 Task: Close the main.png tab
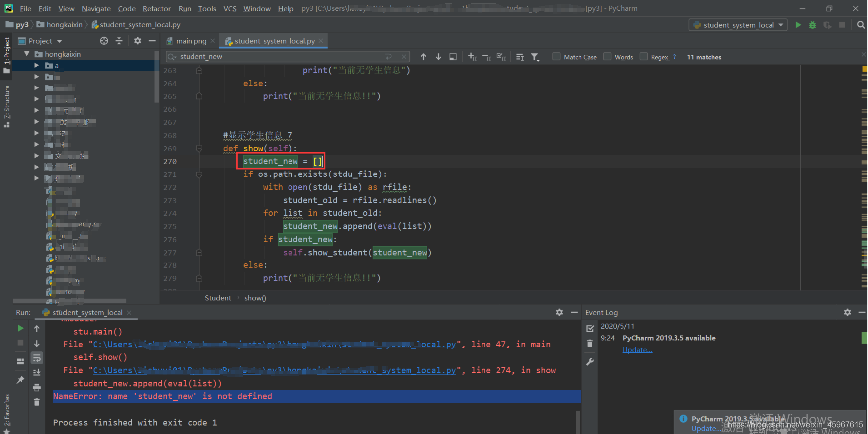tap(213, 41)
